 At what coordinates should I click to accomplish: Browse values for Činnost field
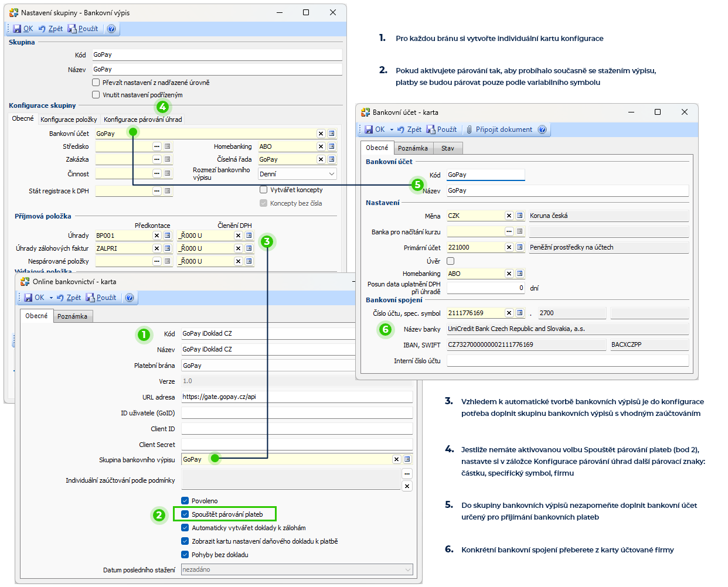157,173
